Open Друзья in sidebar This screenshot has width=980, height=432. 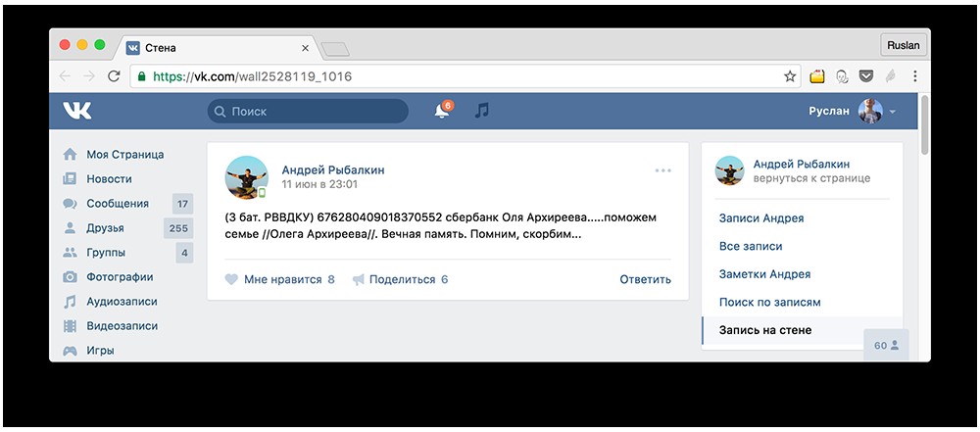tap(105, 228)
